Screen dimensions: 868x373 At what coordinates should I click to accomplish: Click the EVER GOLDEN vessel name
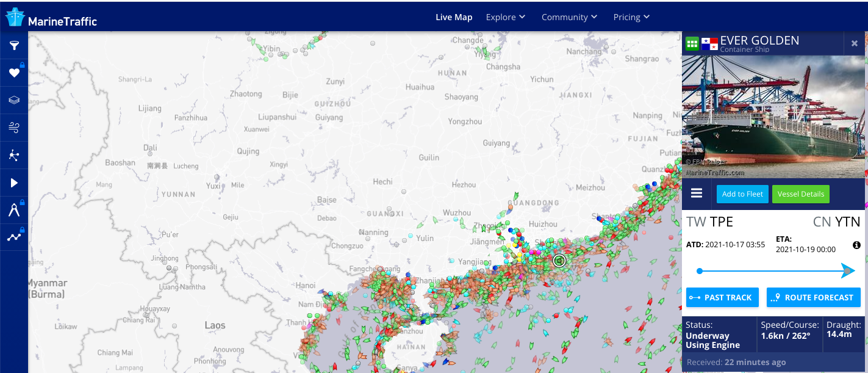(759, 40)
